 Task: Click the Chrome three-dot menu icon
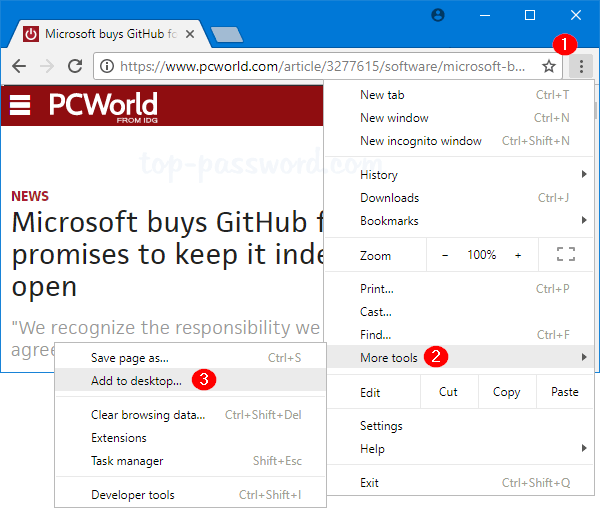[580, 66]
